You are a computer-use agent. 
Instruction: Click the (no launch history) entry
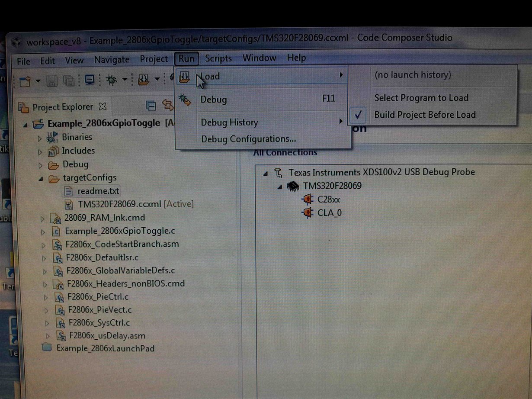(x=413, y=75)
